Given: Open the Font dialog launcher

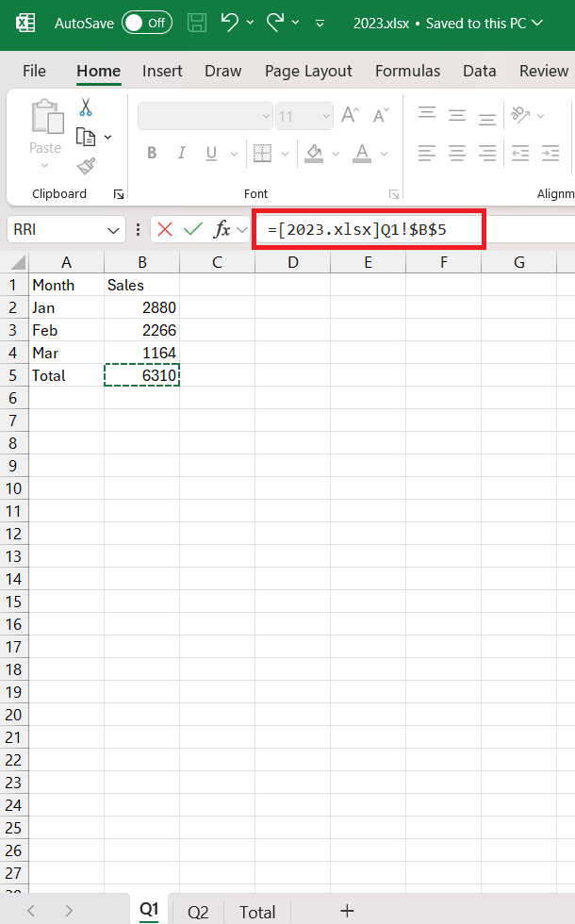Looking at the screenshot, I should 394,194.
